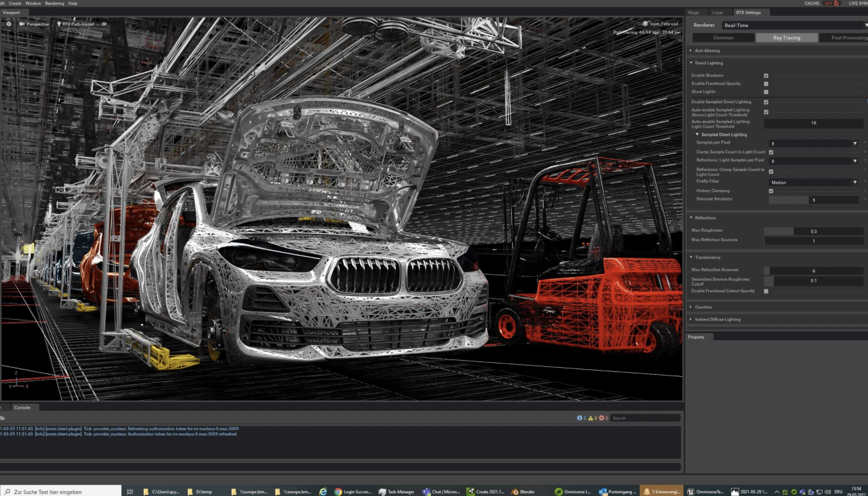Open the Rendering menu
868x496 pixels.
pos(54,3)
